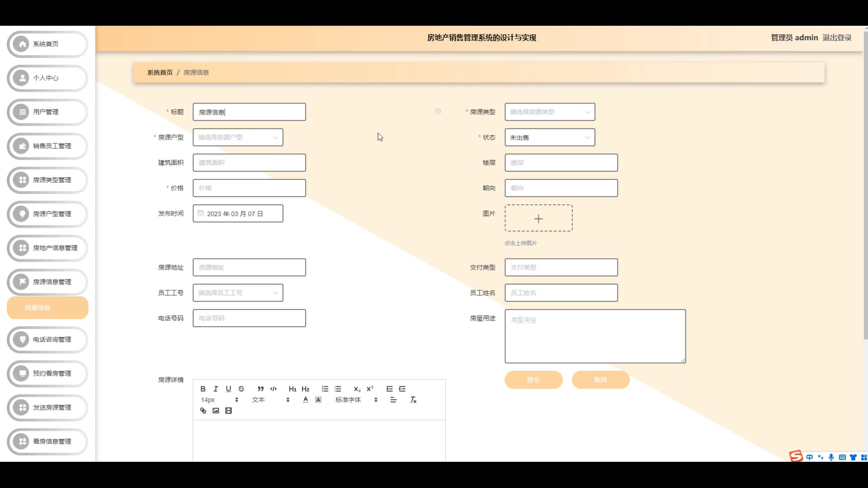868x488 pixels.
Task: Insert a video via the film icon
Action: 229,411
